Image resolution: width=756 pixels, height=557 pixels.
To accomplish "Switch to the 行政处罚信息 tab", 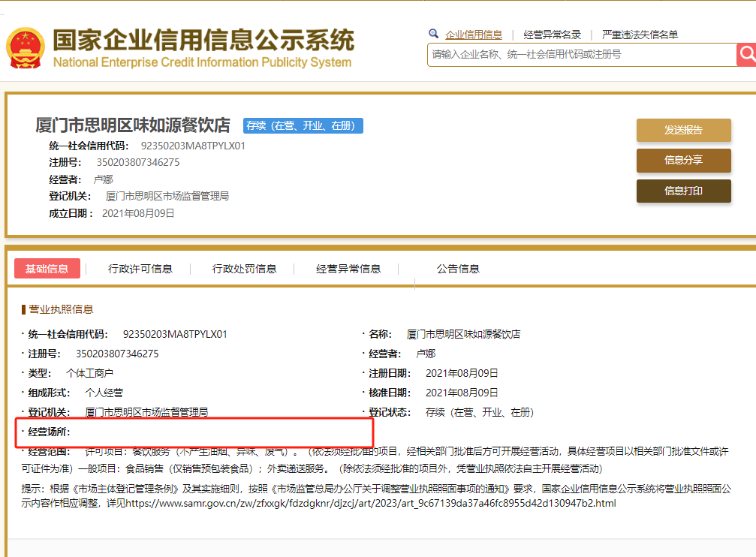I will point(244,269).
